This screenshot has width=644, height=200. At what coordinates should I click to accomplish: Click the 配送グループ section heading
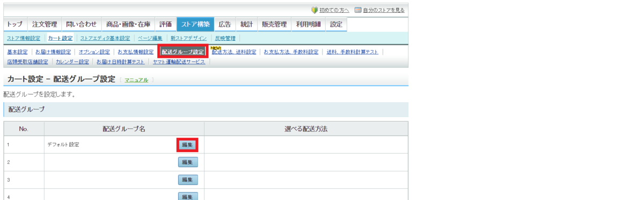click(26, 109)
